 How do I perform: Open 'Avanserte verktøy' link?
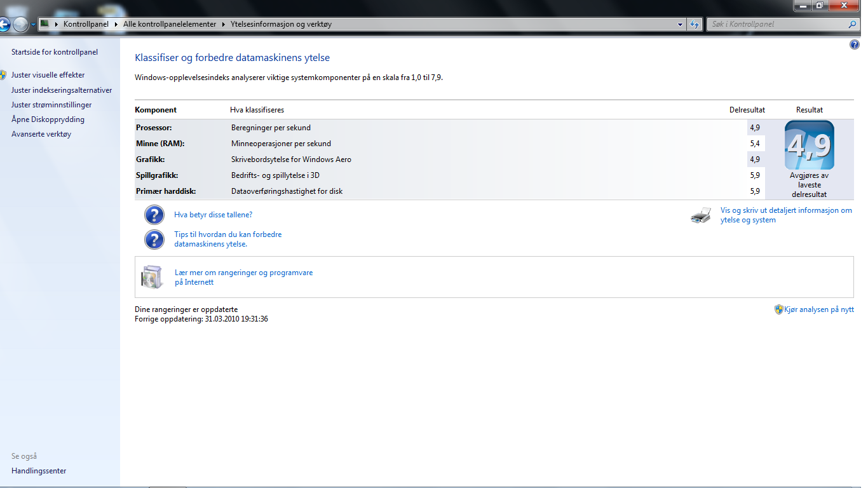[41, 134]
